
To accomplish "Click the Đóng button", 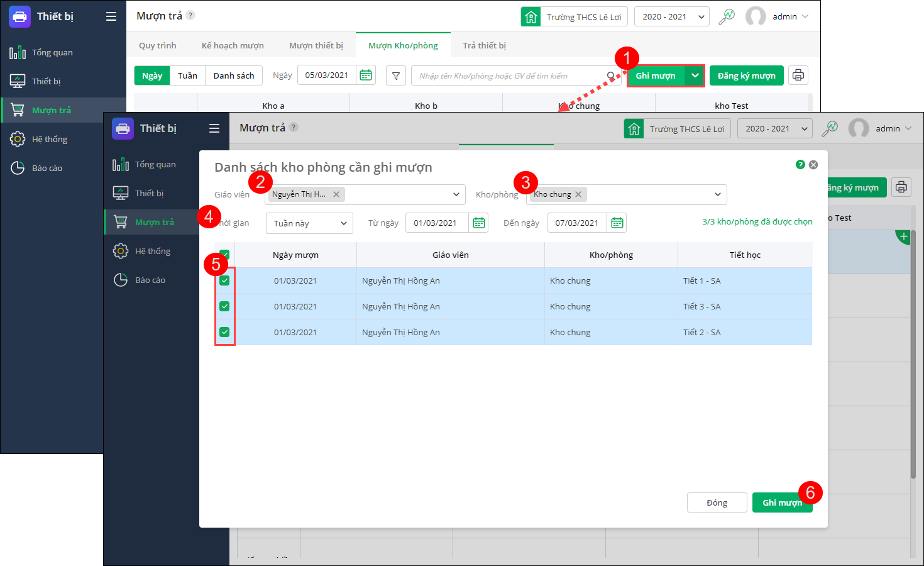I will pyautogui.click(x=717, y=502).
